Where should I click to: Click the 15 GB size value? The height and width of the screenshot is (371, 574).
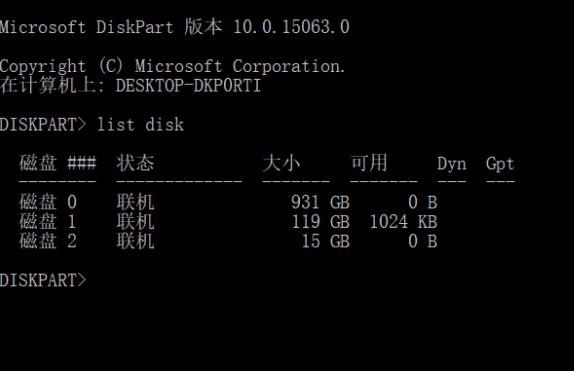(325, 241)
